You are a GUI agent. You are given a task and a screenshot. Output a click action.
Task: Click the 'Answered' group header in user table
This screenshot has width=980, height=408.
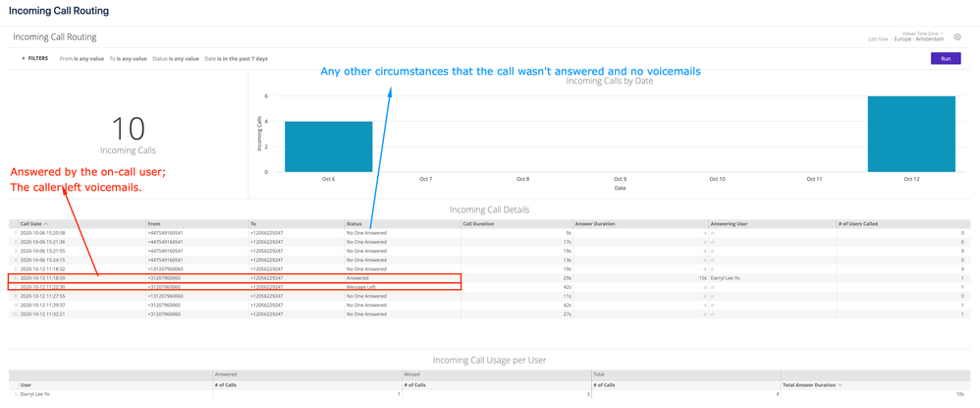(x=226, y=375)
